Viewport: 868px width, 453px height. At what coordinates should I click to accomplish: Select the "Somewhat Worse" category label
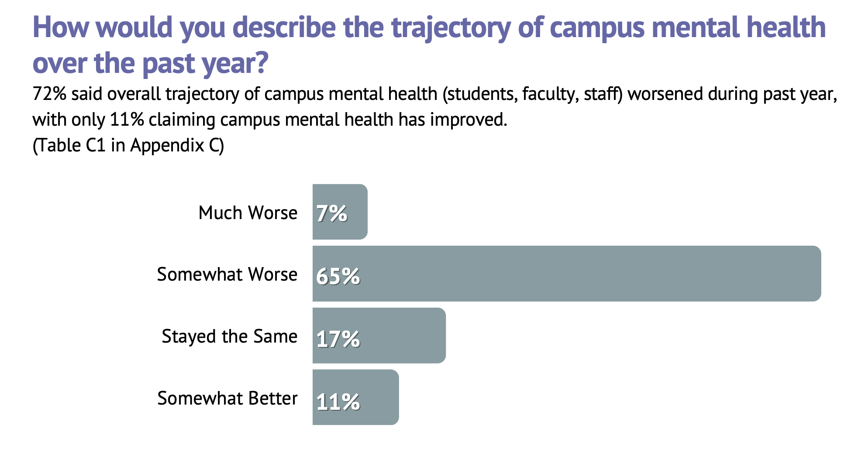coord(227,275)
